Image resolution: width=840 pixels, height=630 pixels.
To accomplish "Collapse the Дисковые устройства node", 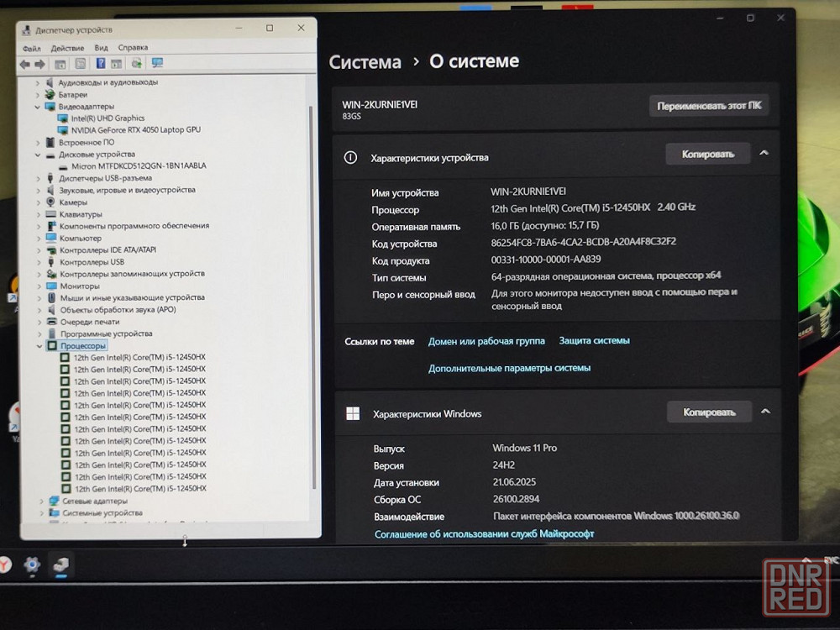I will (38, 155).
